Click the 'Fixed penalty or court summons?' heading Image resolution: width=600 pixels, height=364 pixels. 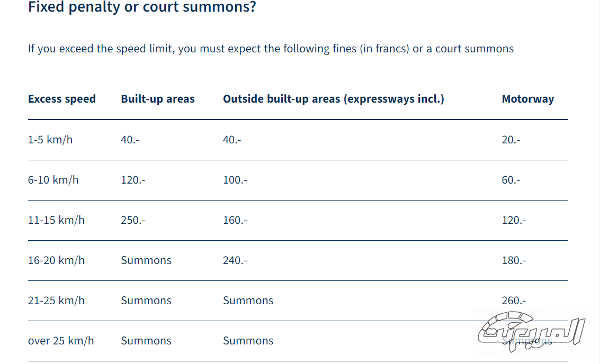tap(142, 8)
